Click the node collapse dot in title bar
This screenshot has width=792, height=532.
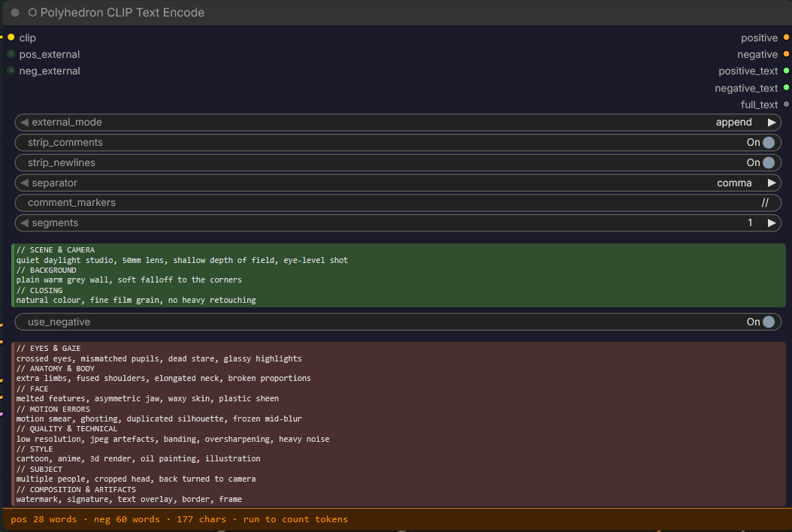[15, 13]
